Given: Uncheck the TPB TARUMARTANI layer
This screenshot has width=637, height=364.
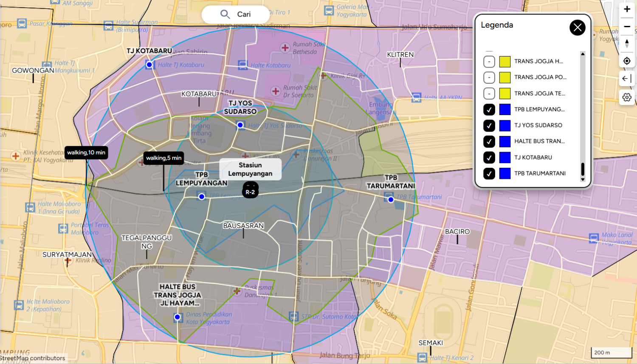Looking at the screenshot, I should click(x=489, y=174).
